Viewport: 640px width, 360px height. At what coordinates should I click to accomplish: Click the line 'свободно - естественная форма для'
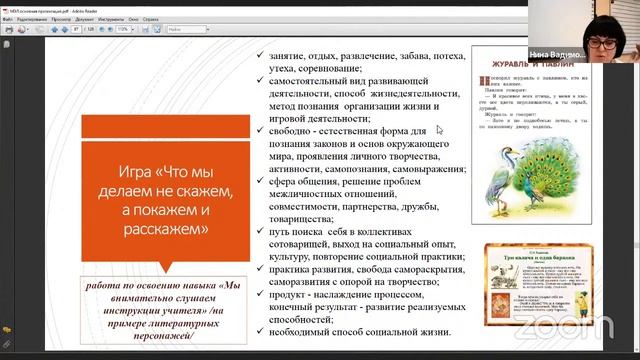(x=347, y=131)
